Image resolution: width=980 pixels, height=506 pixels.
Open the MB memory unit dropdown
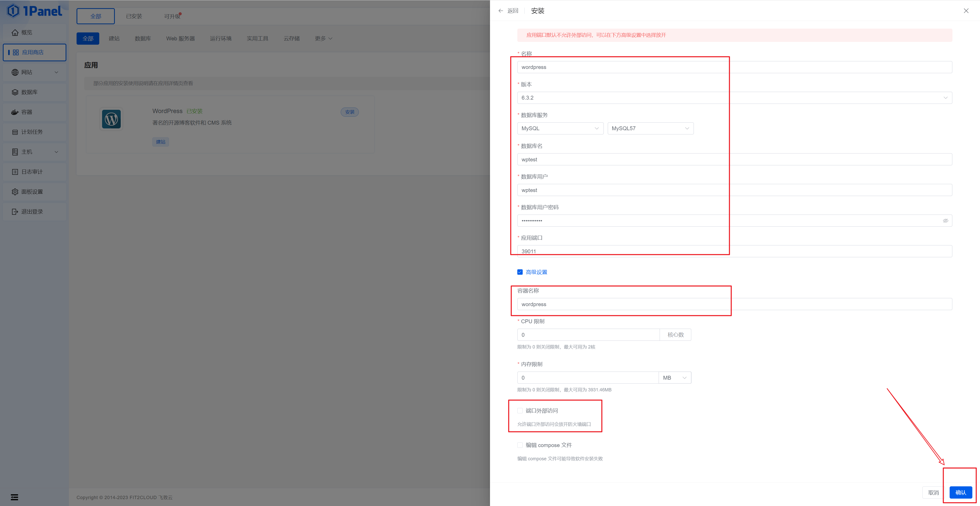coord(675,377)
